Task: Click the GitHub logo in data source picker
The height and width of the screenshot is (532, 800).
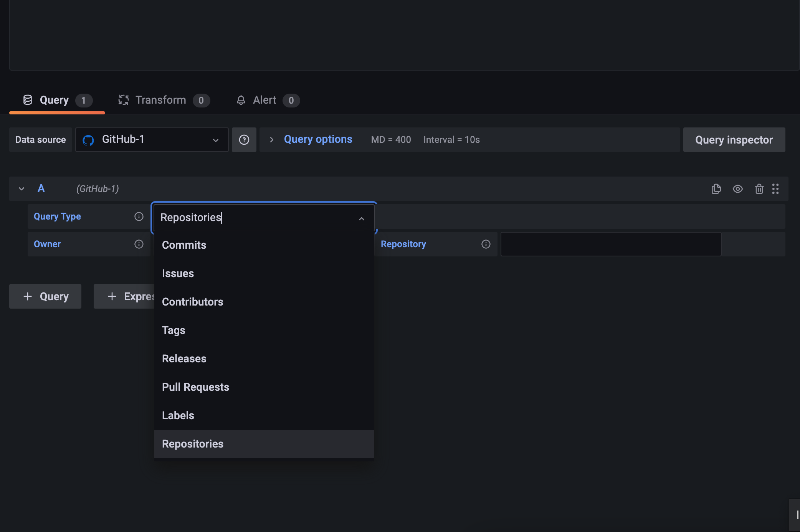Action: 88,140
